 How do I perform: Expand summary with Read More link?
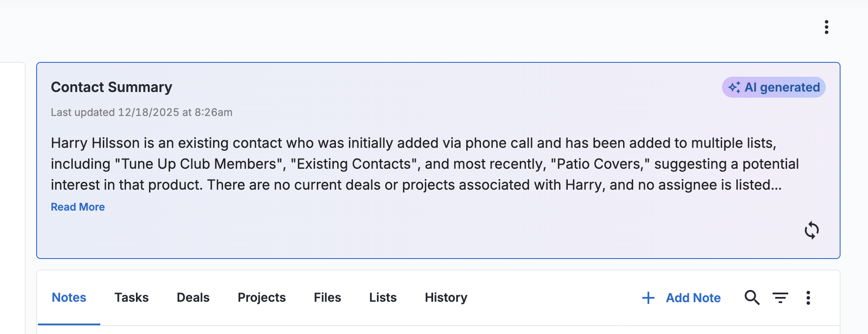click(x=78, y=207)
